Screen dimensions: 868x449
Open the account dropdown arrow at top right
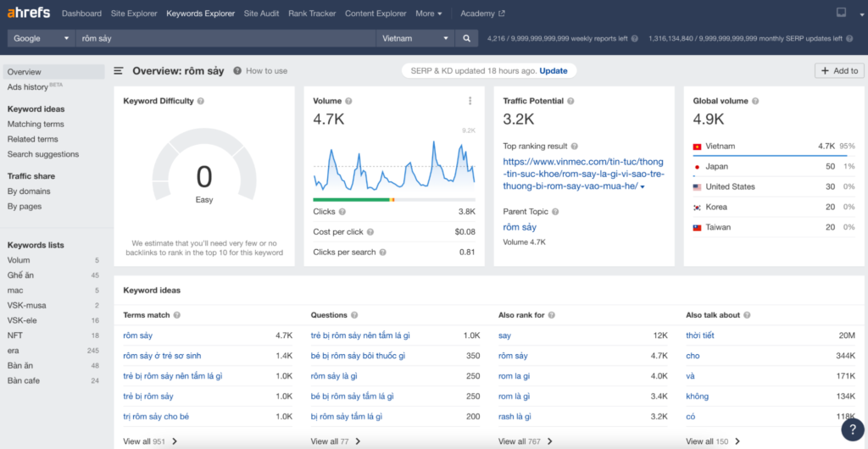[862, 15]
